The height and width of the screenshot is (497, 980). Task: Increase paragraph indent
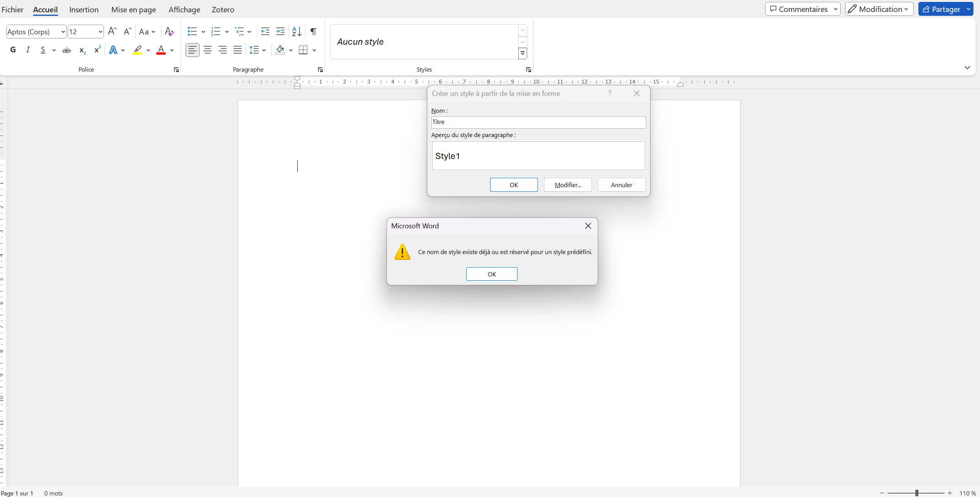280,32
